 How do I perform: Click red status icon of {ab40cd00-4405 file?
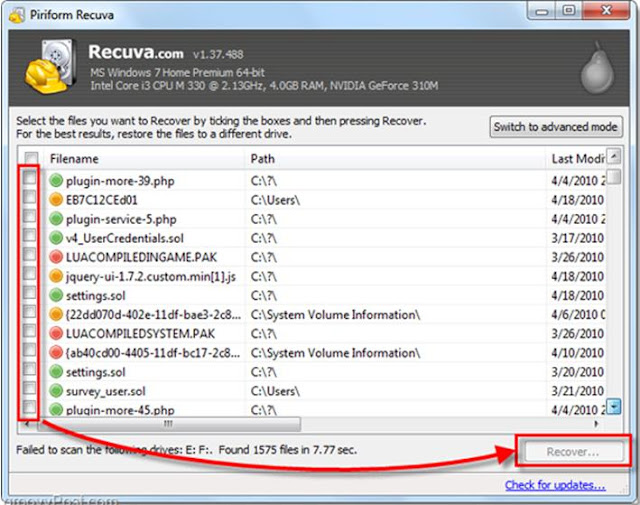click(x=56, y=352)
